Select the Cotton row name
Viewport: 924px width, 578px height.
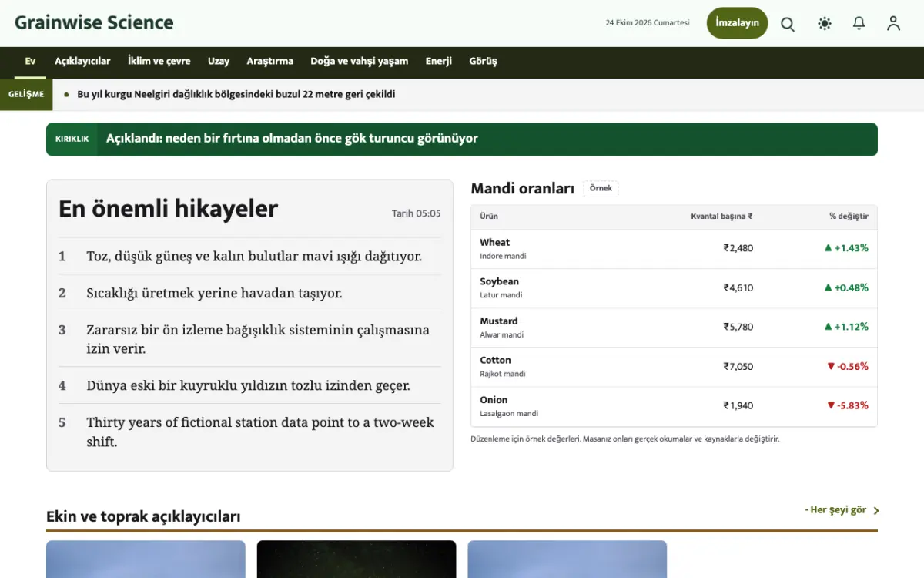(495, 360)
